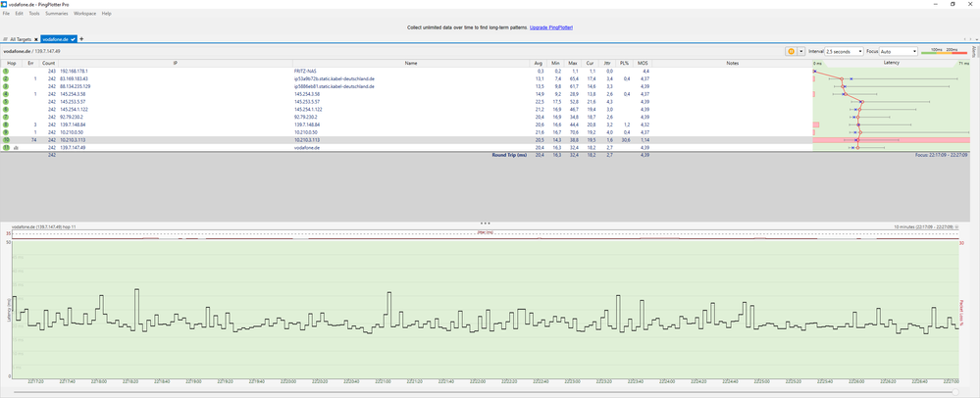The image size is (980, 398).
Task: Click the MOS column header
Action: click(643, 63)
